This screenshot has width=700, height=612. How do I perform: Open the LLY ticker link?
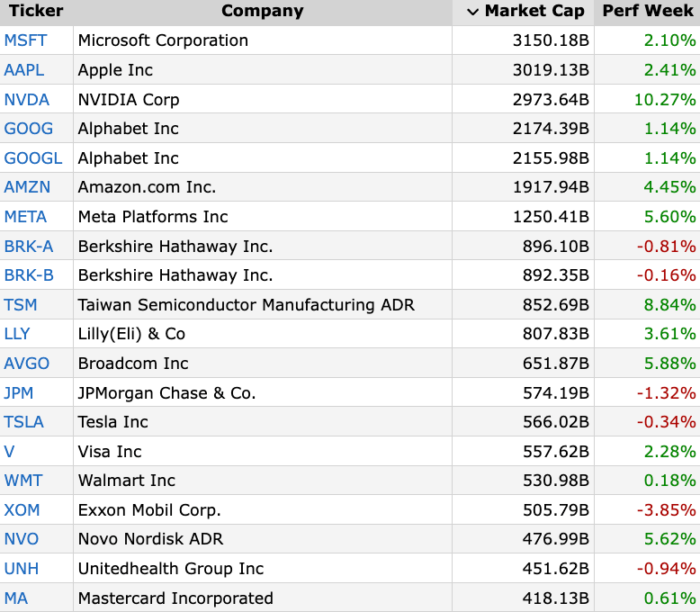coord(17,334)
